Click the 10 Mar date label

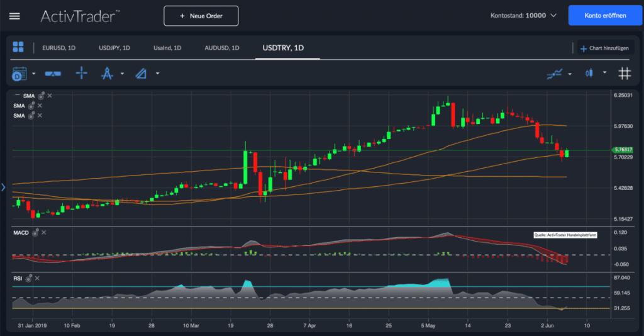tap(191, 326)
